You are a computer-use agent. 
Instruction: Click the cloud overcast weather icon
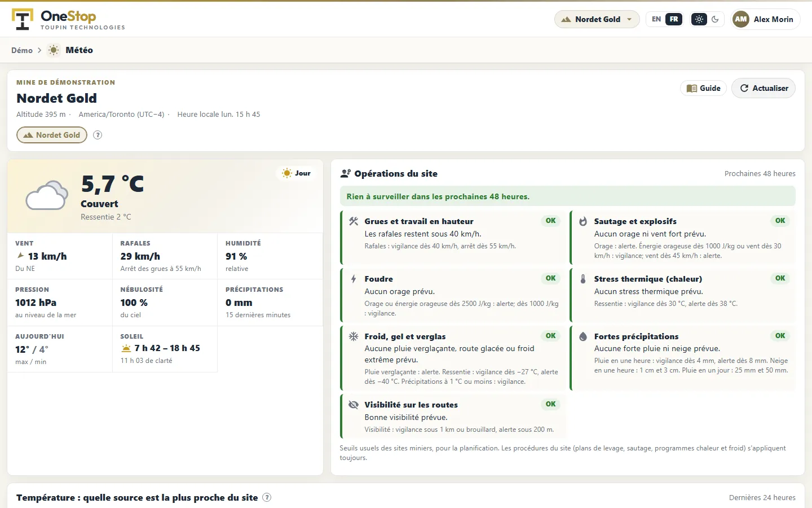pyautogui.click(x=47, y=195)
